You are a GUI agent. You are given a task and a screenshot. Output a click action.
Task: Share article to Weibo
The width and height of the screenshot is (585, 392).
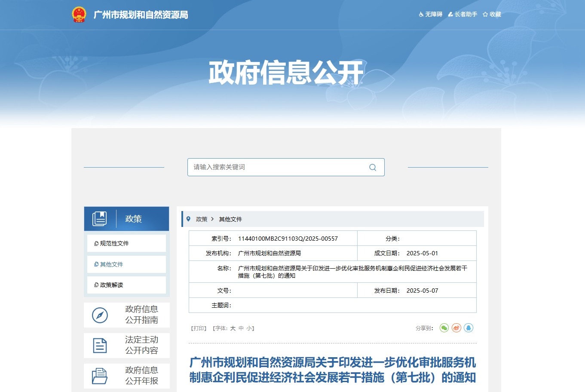(456, 328)
